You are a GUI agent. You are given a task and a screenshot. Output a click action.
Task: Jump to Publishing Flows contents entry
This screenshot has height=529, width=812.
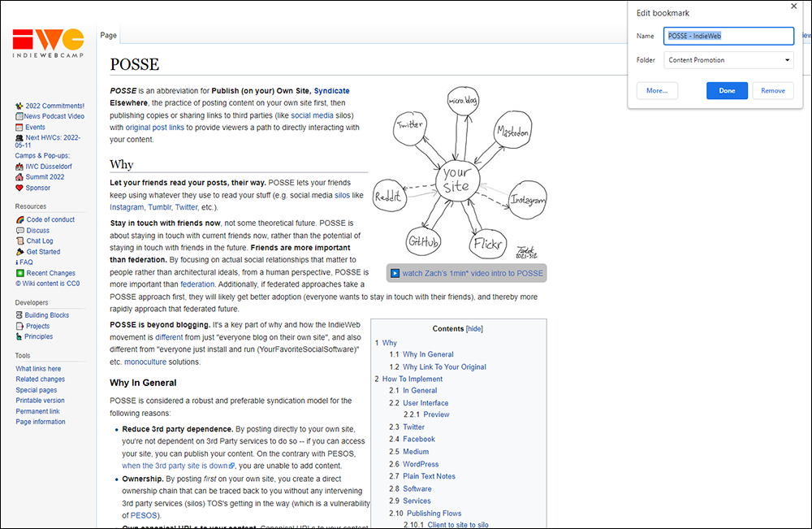(x=434, y=514)
